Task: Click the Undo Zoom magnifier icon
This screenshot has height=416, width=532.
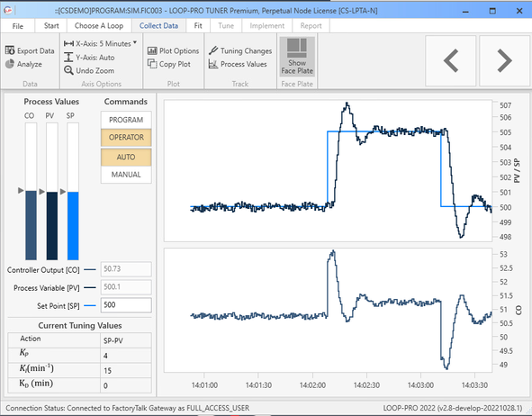Action: coord(68,70)
